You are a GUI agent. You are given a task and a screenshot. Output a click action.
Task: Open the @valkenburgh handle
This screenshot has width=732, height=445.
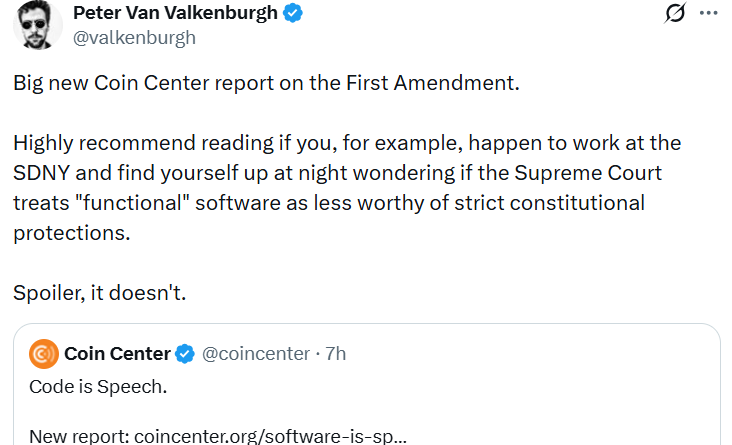point(135,38)
